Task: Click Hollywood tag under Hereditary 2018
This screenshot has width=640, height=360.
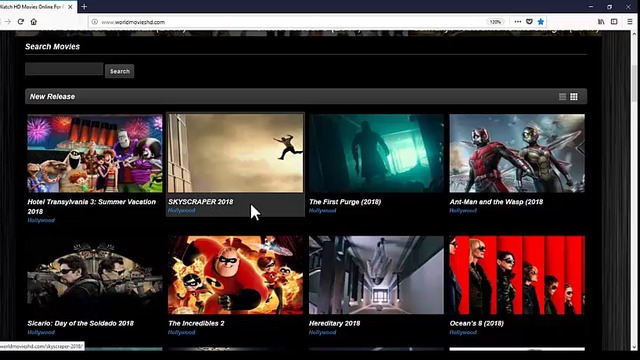Action: [x=322, y=332]
